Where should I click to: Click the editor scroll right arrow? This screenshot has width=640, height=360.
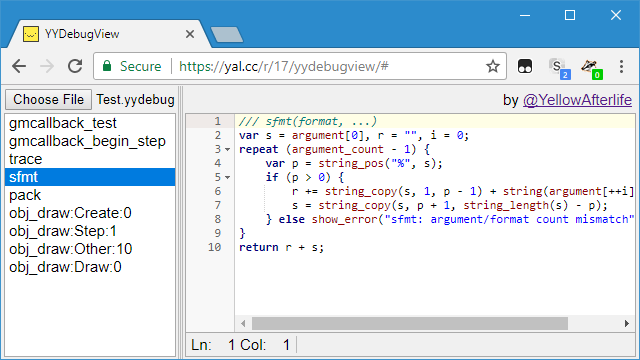(627, 324)
